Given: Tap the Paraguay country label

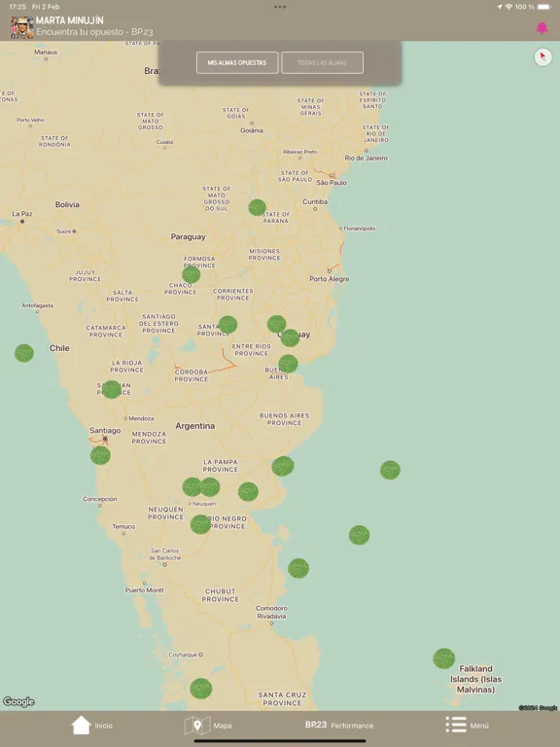Looking at the screenshot, I should pos(188,236).
